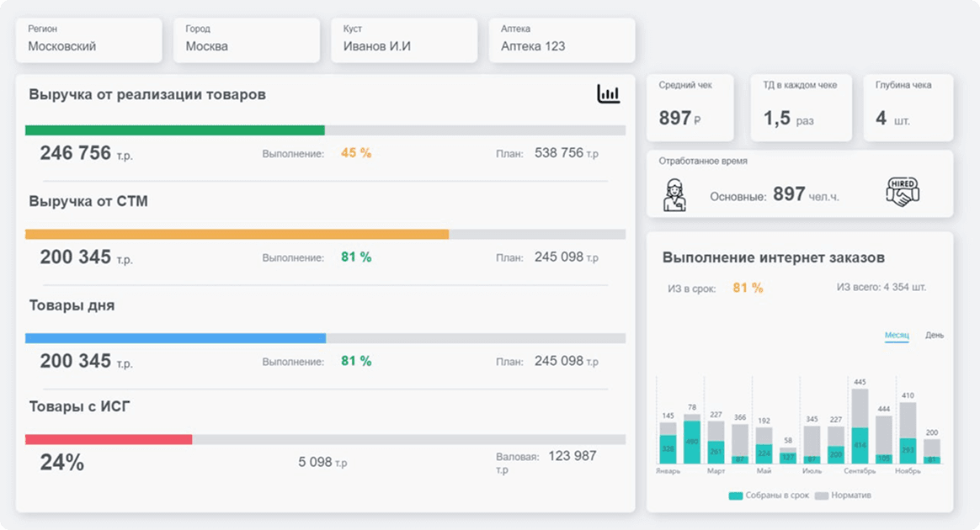The width and height of the screenshot is (980, 530).
Task: Click the 200 345 value under Товары дня
Action: (86, 361)
